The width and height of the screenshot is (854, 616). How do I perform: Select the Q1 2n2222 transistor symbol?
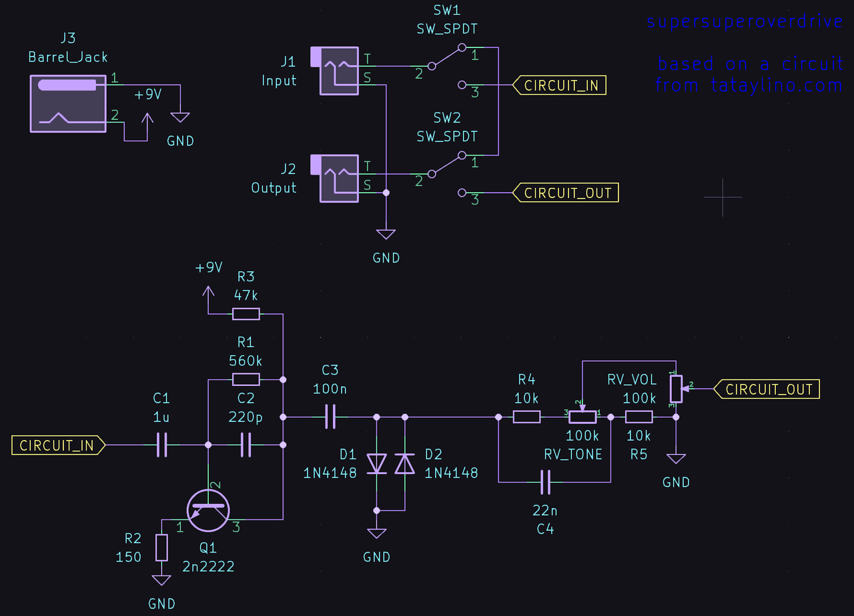point(208,510)
